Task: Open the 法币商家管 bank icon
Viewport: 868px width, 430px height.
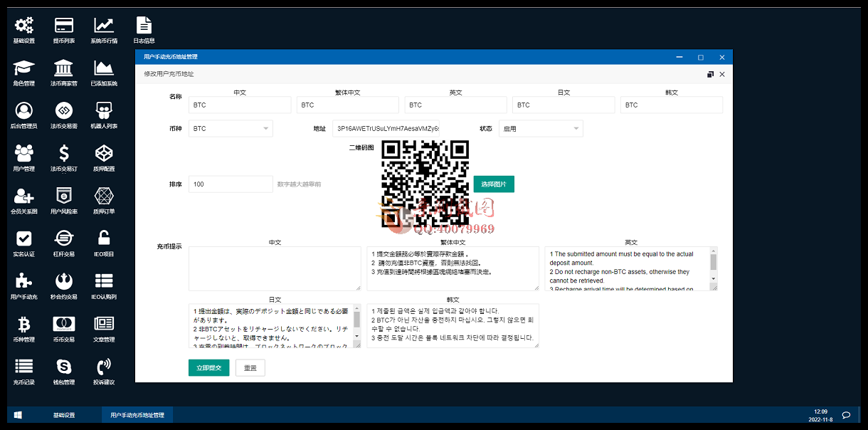Action: (64, 68)
